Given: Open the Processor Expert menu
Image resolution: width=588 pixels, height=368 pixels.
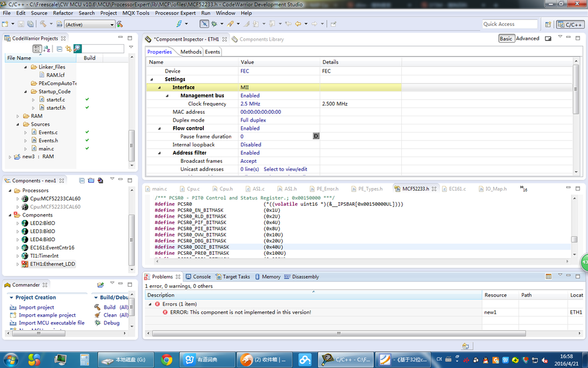Looking at the screenshot, I should pos(176,13).
